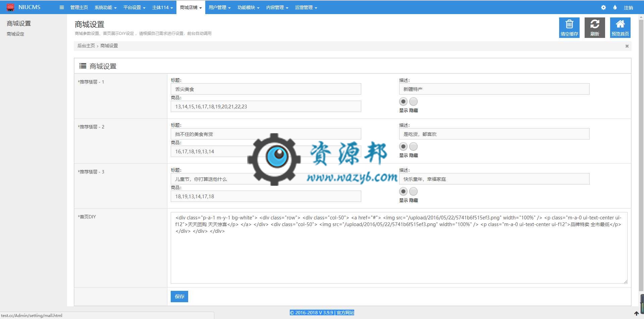Select the 管理主页 menu item
Screen dimensions: 644x319
(x=79, y=7)
